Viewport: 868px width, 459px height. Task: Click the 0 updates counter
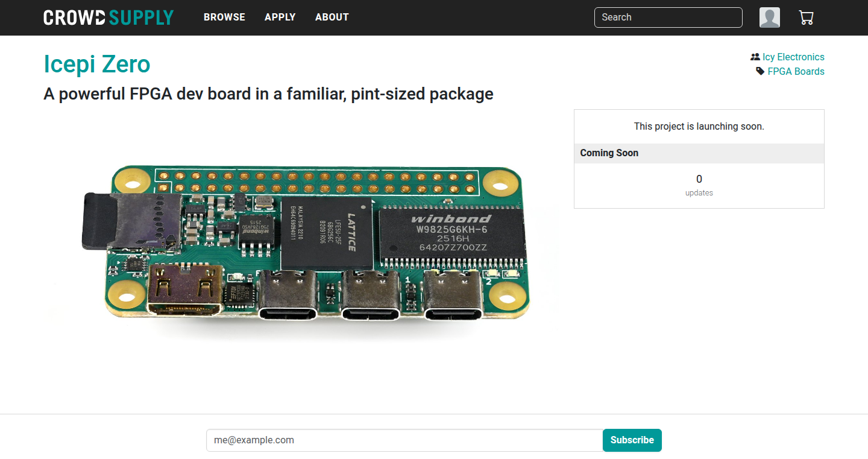pyautogui.click(x=699, y=185)
